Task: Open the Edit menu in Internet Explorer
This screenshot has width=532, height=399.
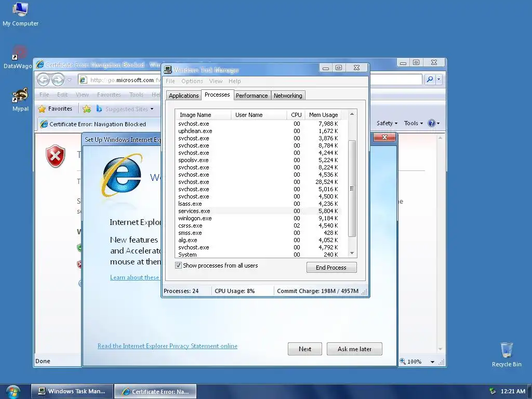Action: pos(62,95)
